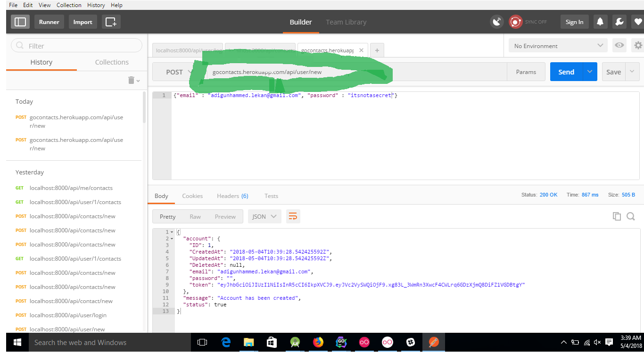This screenshot has height=362, width=644.
Task: Click the Send button
Action: 566,72
